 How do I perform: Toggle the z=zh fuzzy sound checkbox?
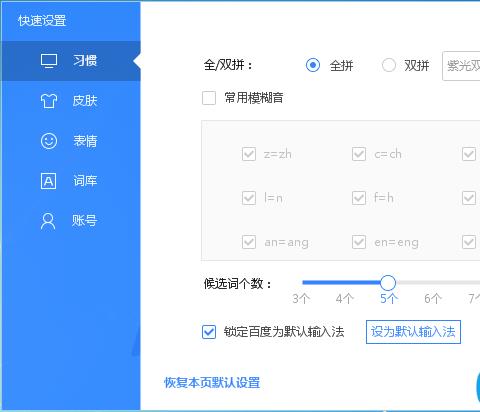click(x=249, y=154)
